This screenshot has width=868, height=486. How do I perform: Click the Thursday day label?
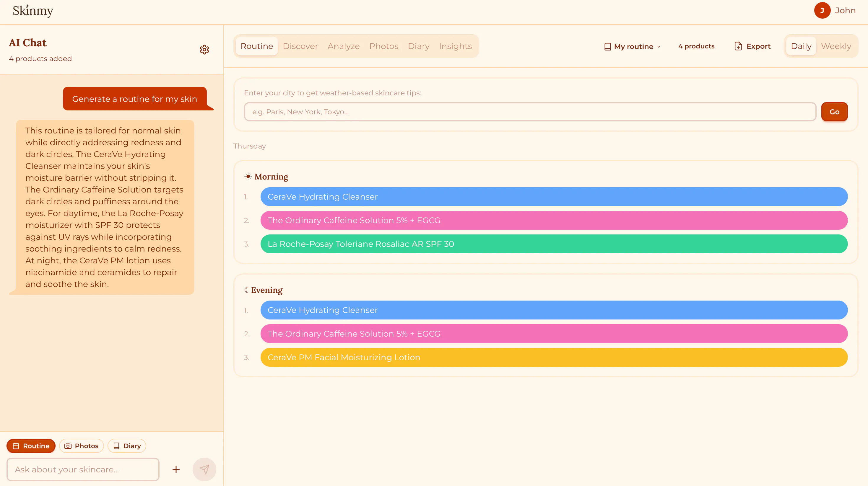click(x=249, y=146)
